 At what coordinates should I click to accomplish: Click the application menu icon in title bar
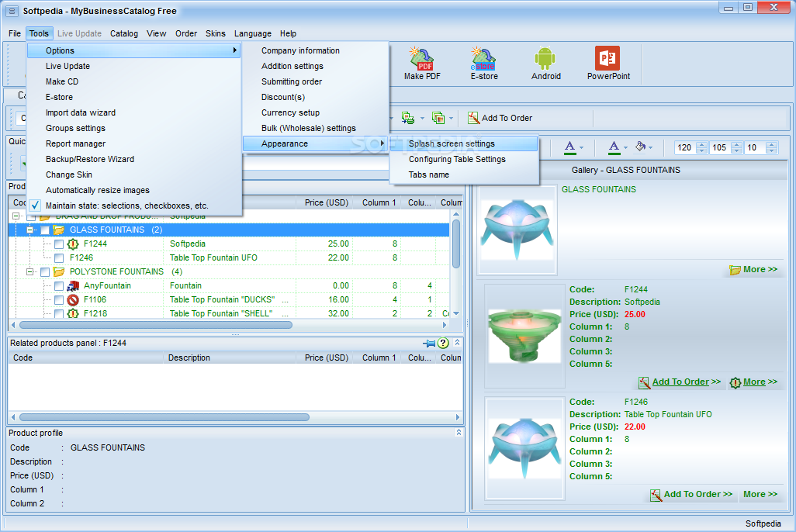(x=12, y=11)
